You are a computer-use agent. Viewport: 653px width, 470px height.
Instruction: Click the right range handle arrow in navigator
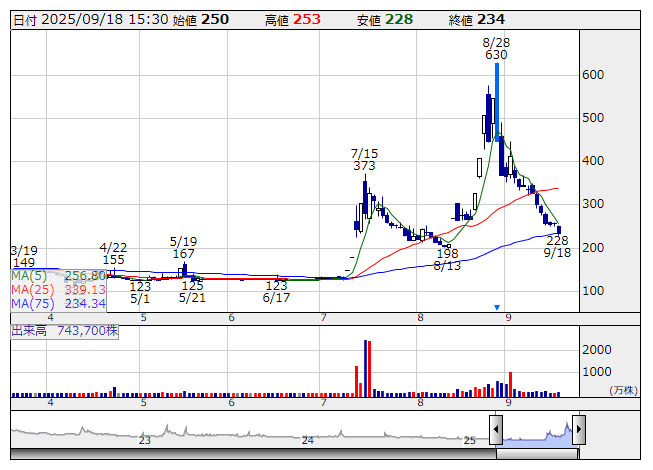[x=578, y=431]
